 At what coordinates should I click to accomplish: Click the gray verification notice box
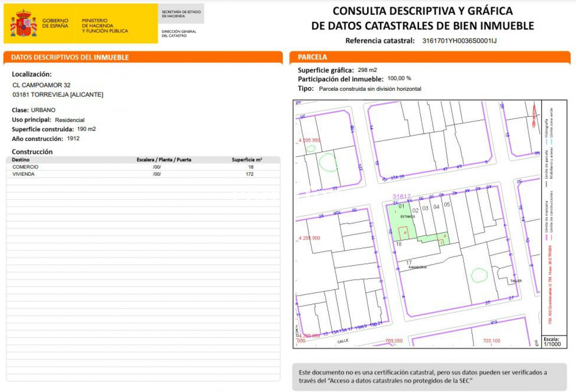click(429, 376)
